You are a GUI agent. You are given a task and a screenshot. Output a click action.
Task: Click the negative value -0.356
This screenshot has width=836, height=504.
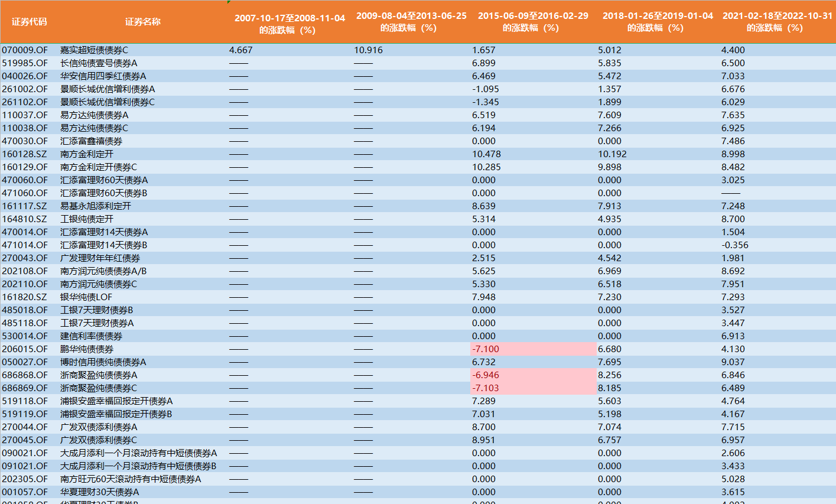[x=734, y=245]
